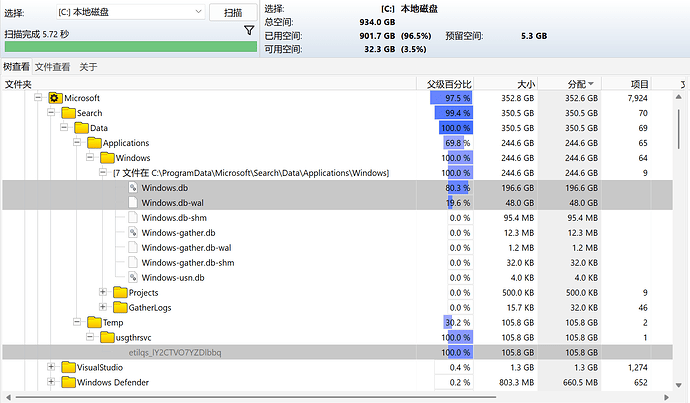Select the etilqs_IY2CTVO7YZDIbbq entry
690x403 pixels.
pos(175,352)
